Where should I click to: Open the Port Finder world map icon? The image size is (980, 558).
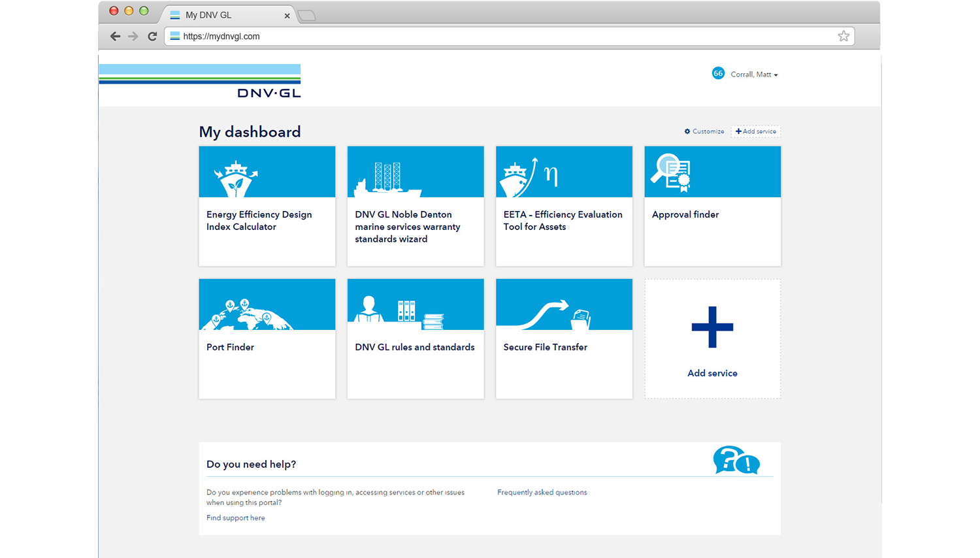(246, 314)
